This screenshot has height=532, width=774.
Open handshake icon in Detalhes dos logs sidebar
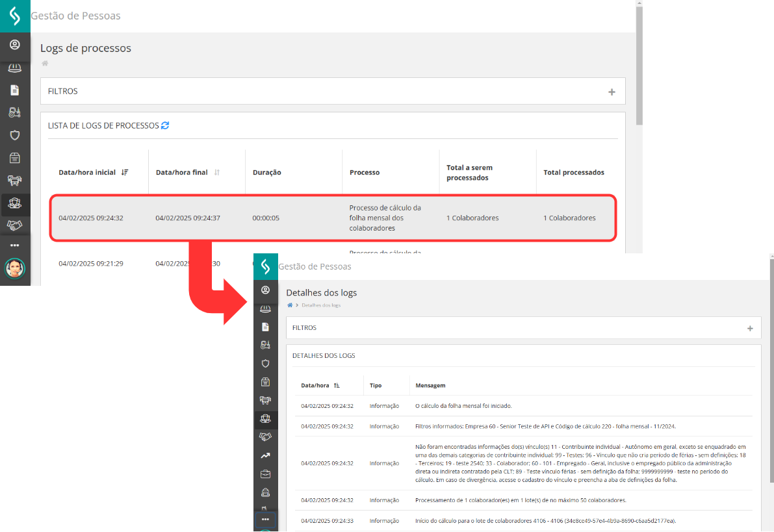(x=266, y=437)
